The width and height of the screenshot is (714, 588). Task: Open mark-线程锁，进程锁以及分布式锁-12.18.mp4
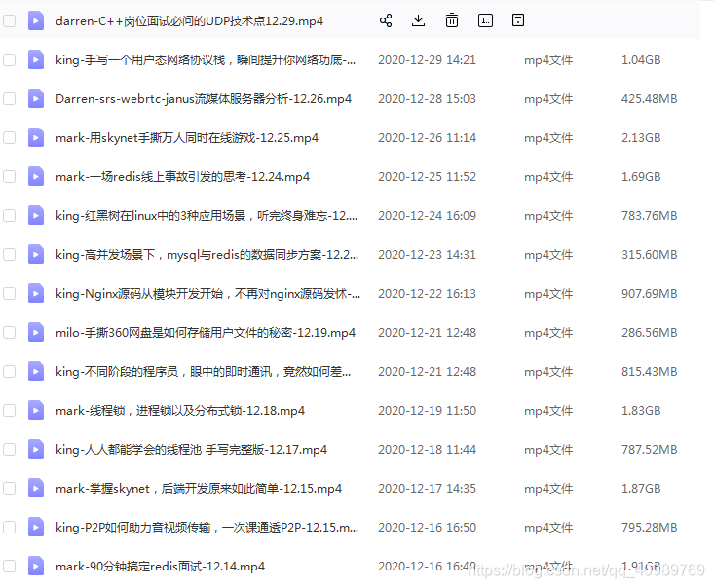click(x=180, y=410)
